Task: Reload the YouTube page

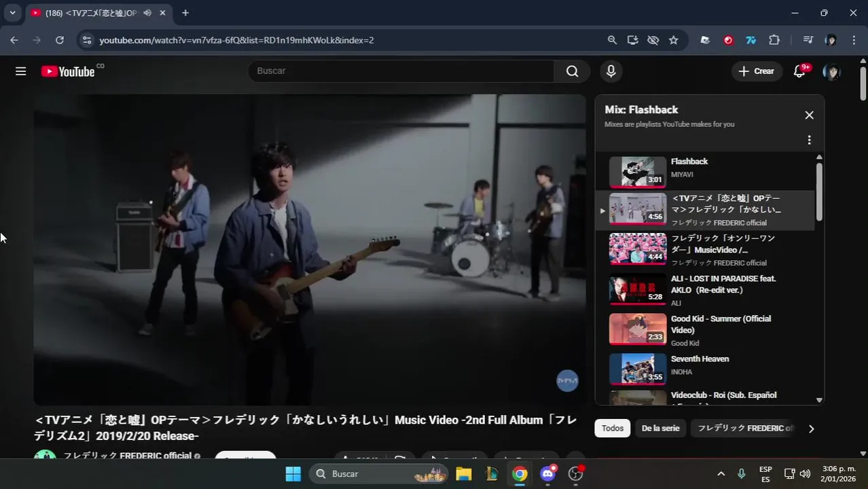Action: [60, 40]
